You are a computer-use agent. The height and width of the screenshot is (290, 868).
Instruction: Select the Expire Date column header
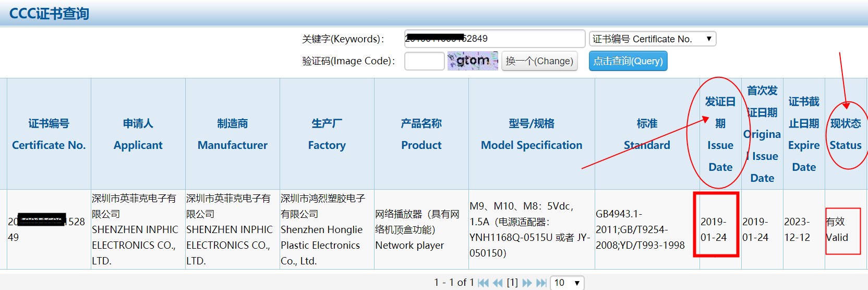[804, 134]
